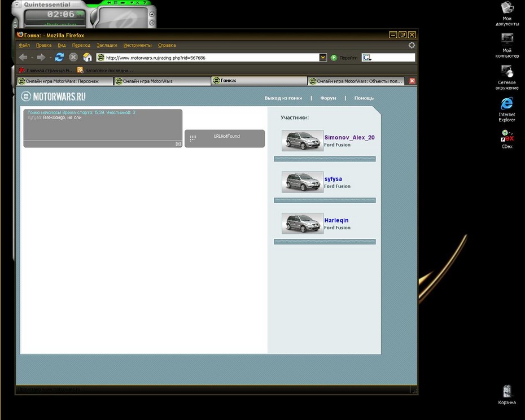Click the Quintessential player 02:06 time display

[x=60, y=15]
